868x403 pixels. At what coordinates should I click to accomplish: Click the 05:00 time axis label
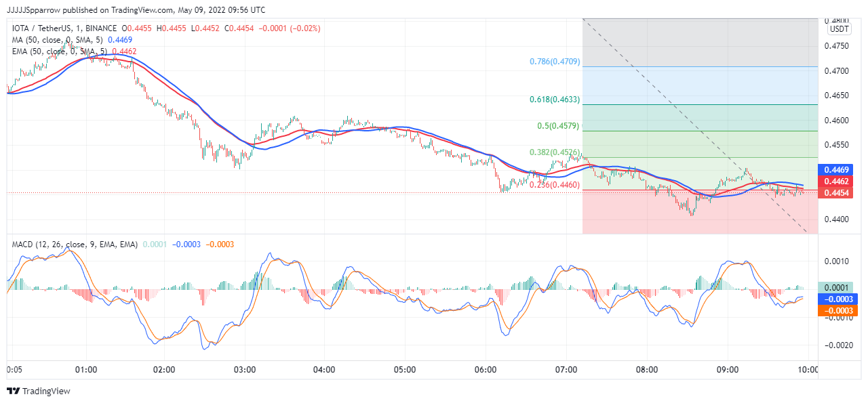[x=404, y=370]
